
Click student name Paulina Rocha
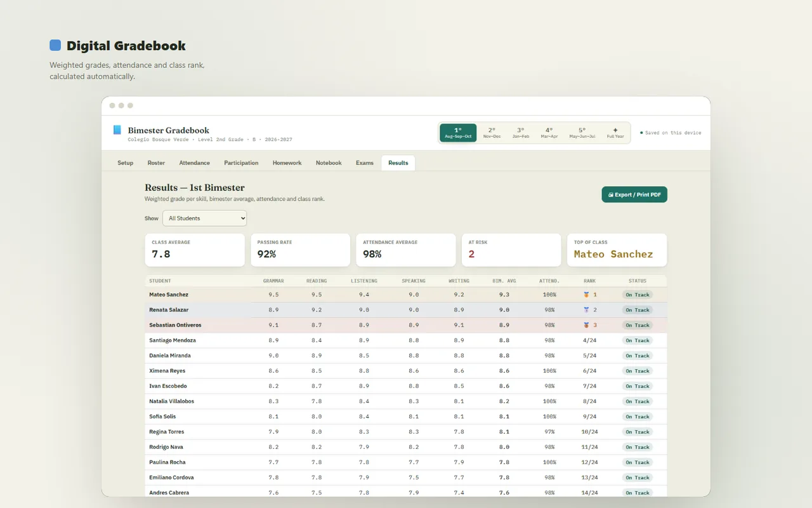[167, 462]
